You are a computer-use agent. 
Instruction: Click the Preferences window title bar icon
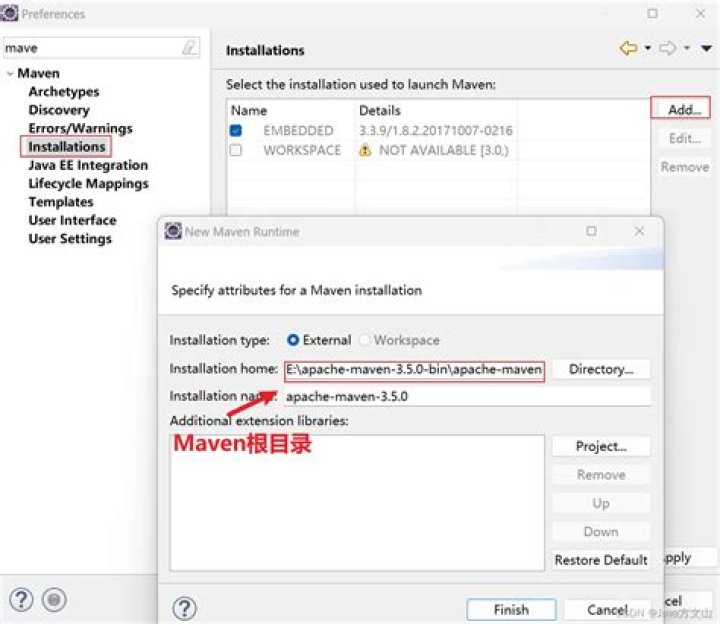10,14
